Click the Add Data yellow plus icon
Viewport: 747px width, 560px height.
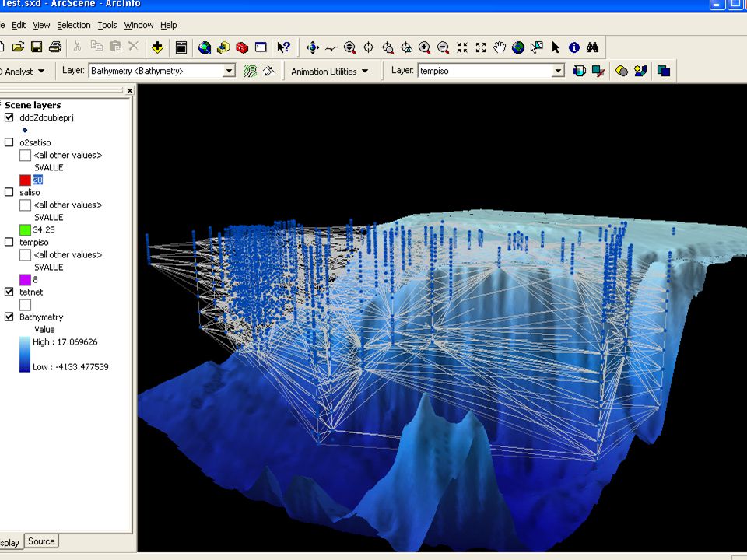coord(158,47)
